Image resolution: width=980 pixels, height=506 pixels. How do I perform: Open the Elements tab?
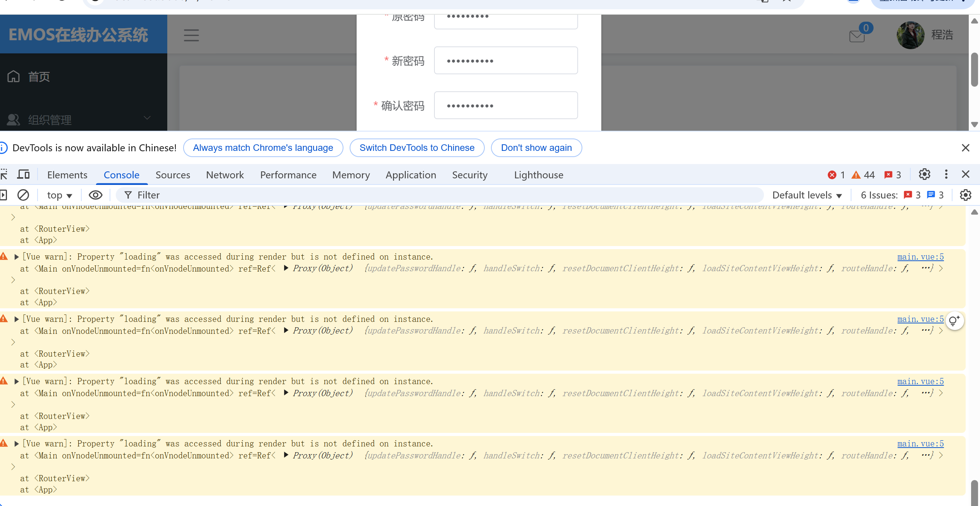[x=67, y=175]
